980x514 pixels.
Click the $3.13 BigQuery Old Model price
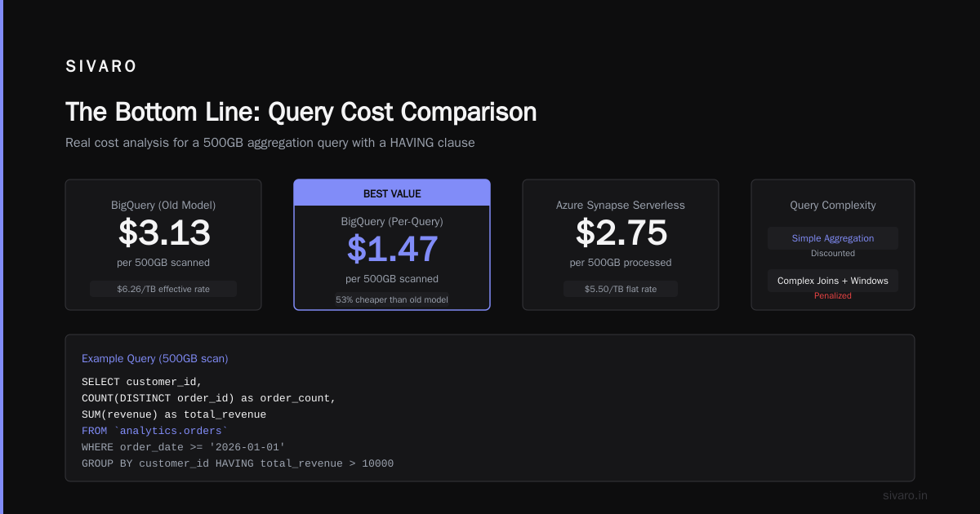click(x=163, y=233)
